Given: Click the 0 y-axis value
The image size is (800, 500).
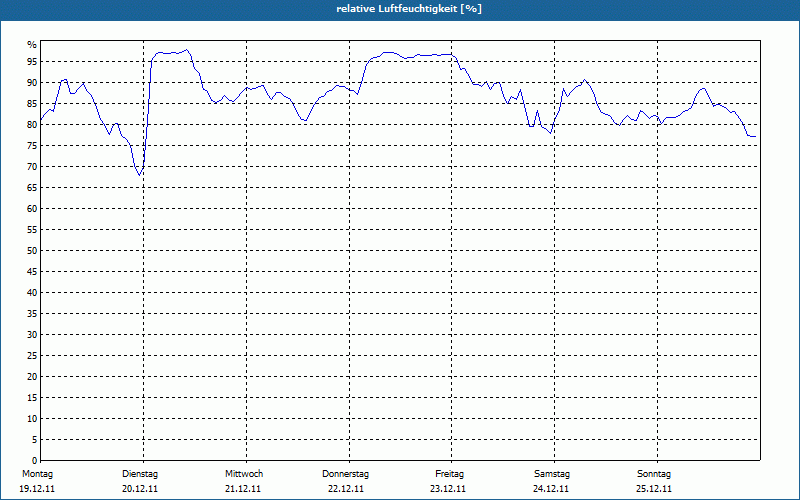Looking at the screenshot, I should 35,461.
